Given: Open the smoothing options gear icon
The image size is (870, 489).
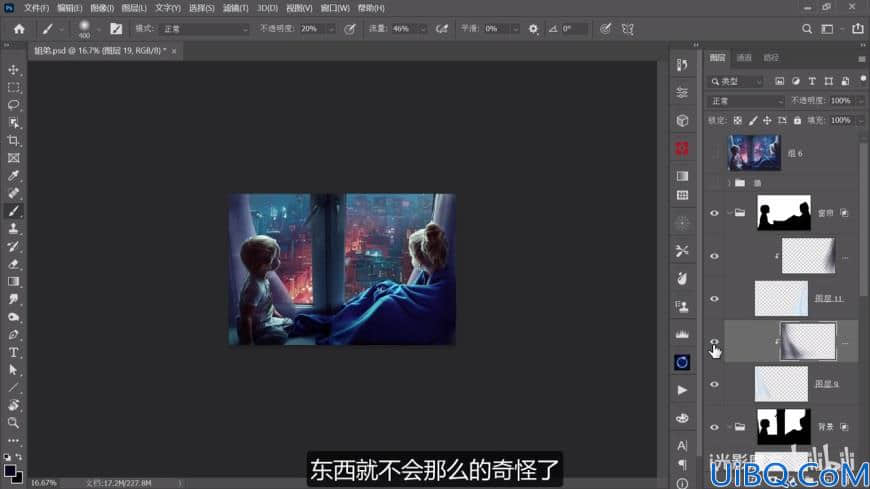Looking at the screenshot, I should tap(533, 29).
